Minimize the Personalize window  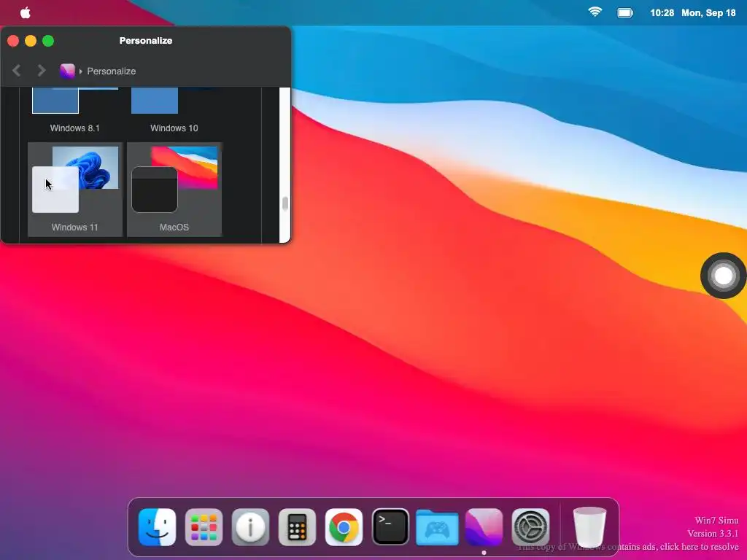coord(31,41)
